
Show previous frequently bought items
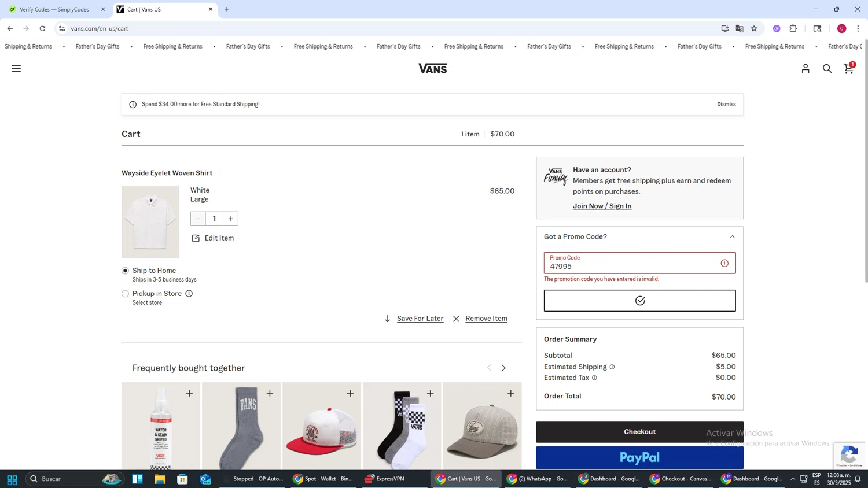[489, 368]
